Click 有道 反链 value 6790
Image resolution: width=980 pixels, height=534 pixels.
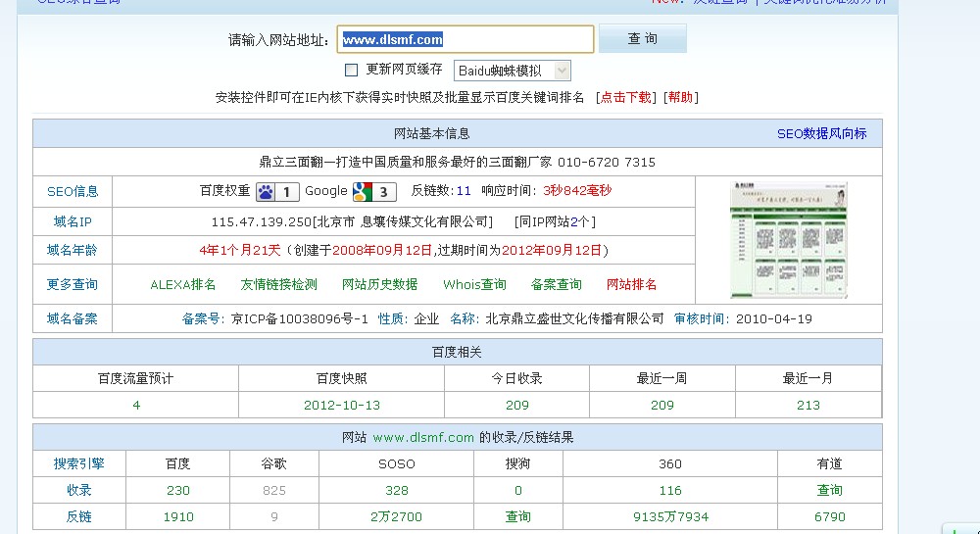829,517
